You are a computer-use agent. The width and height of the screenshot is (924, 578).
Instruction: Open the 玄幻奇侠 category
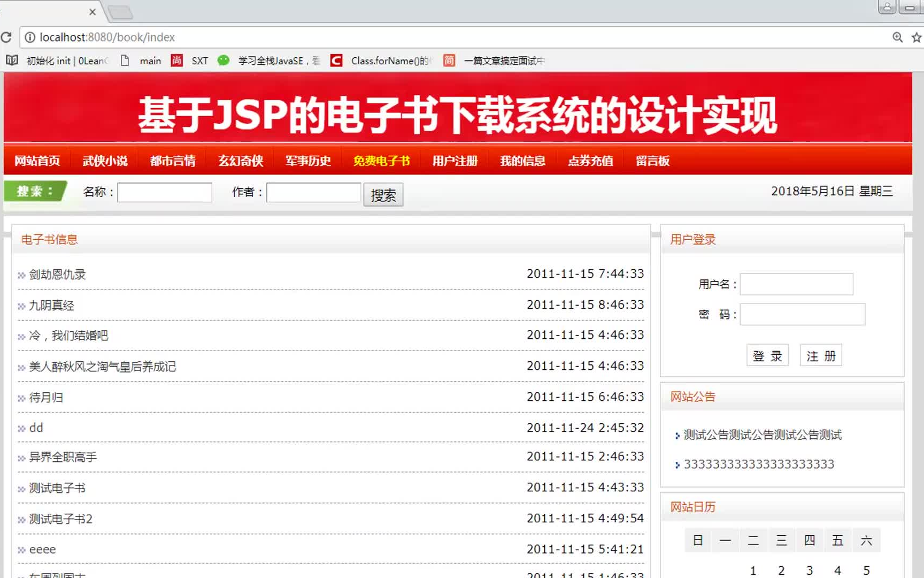click(x=241, y=161)
